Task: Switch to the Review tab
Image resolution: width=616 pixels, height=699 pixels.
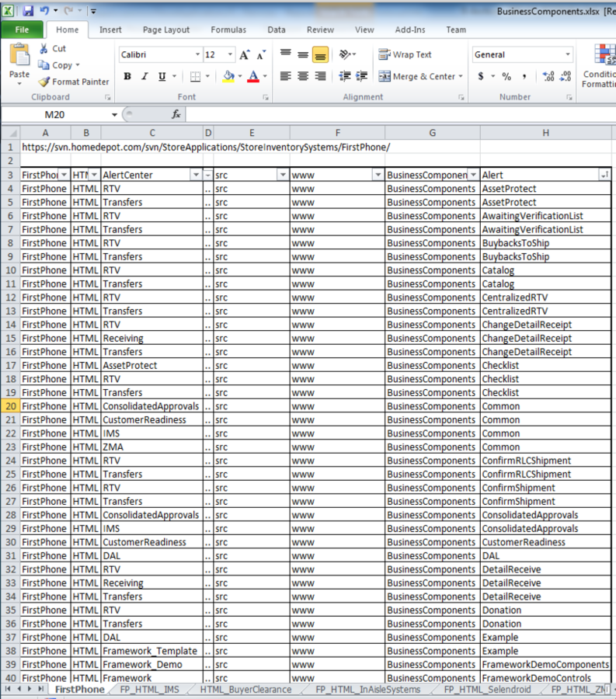Action: click(x=320, y=30)
